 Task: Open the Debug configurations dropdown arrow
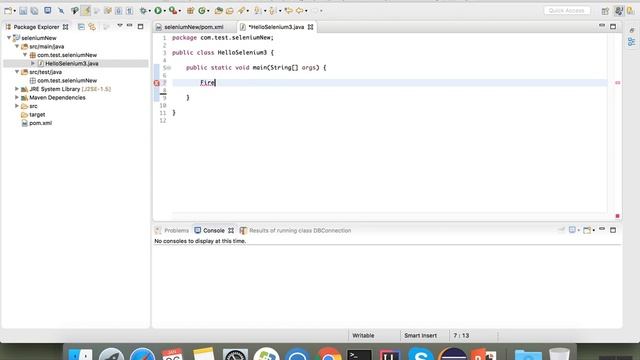tap(150, 11)
